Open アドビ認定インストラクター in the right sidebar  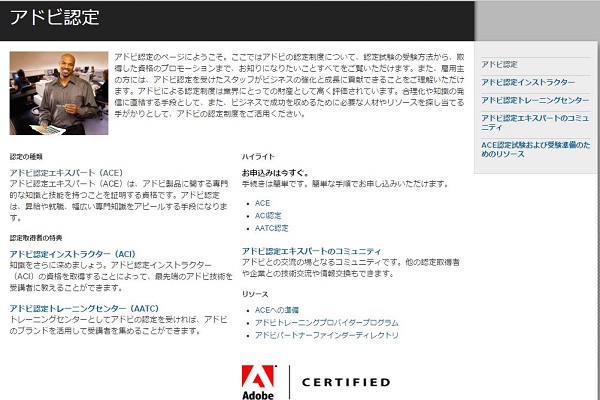tap(527, 82)
